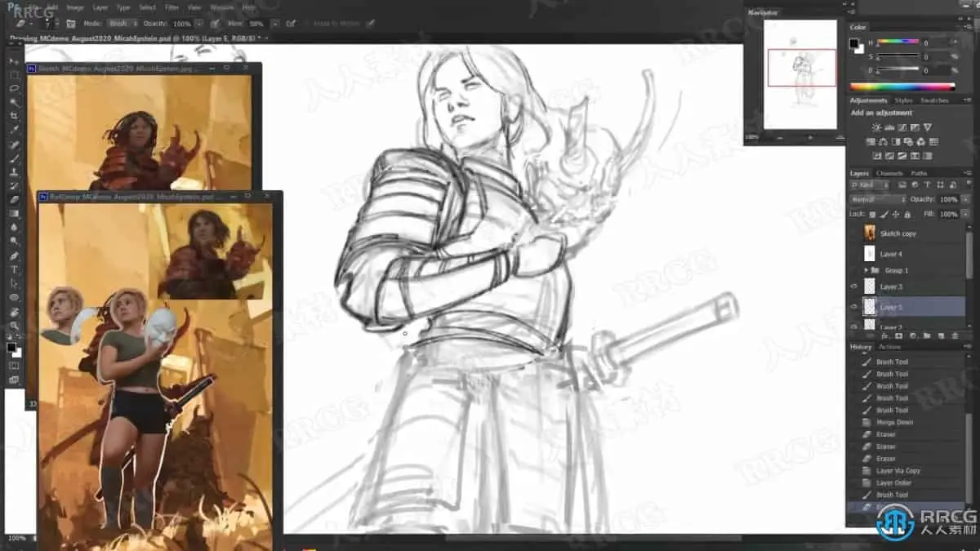Image resolution: width=980 pixels, height=551 pixels.
Task: Select the Path Selection tool
Action: (15, 283)
